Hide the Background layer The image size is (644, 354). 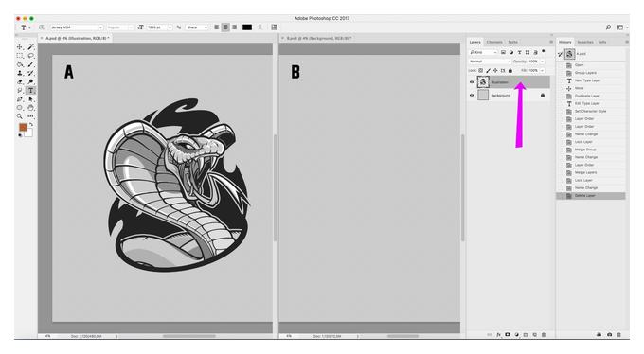472,96
